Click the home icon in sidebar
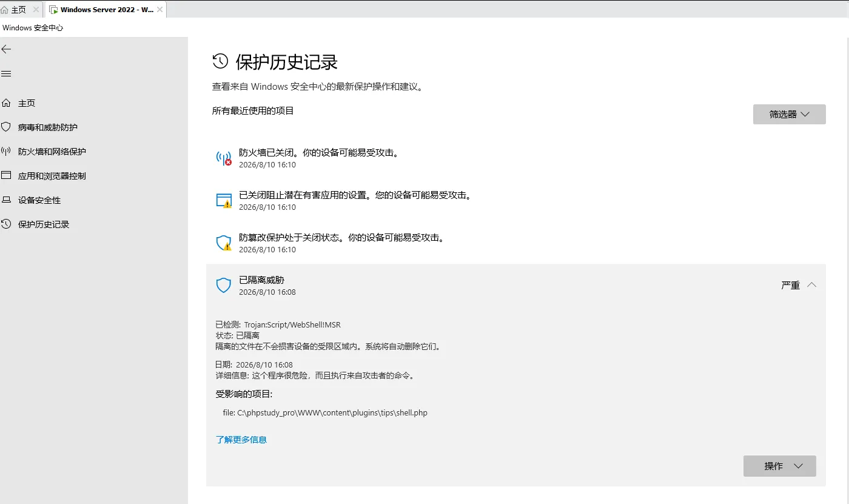The width and height of the screenshot is (849, 504). pos(6,103)
